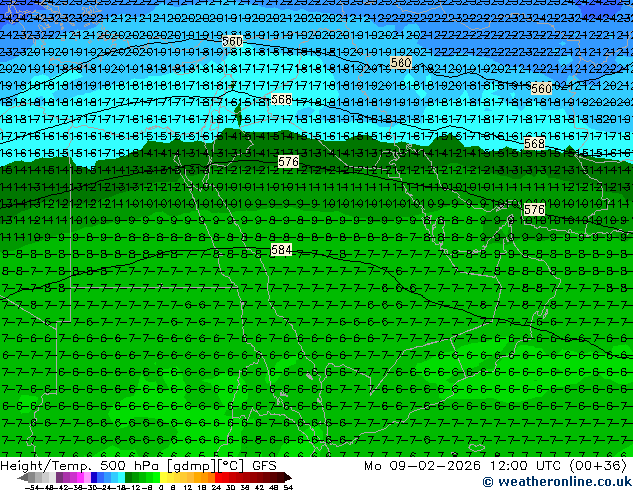
Task: Click the Height/Temp. 500 hPa title text
Action: [81, 466]
